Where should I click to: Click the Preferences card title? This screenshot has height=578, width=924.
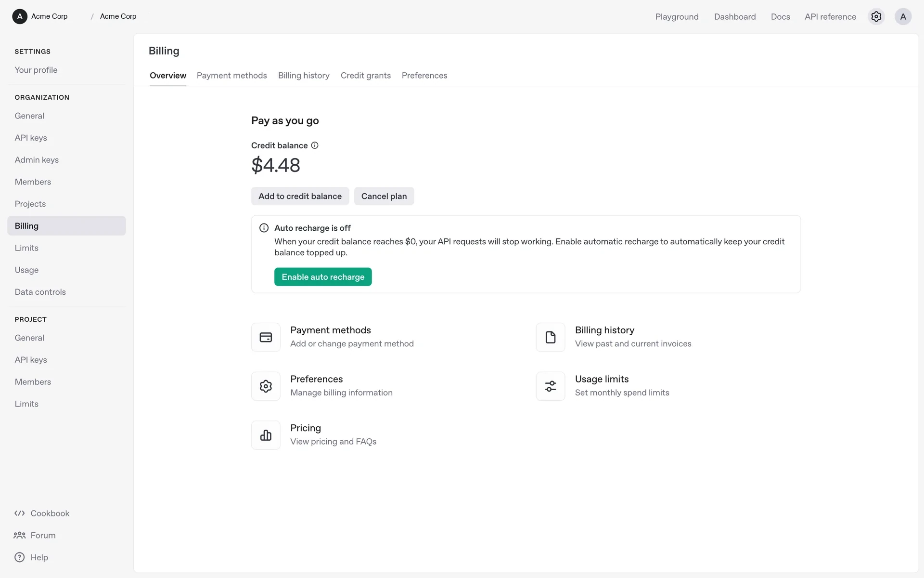(x=317, y=379)
